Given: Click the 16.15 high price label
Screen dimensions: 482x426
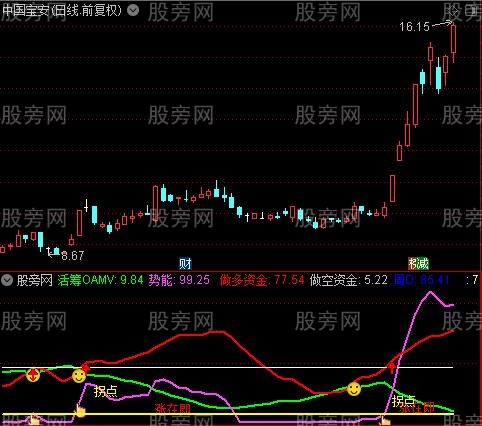Looking at the screenshot, I should 414,27.
